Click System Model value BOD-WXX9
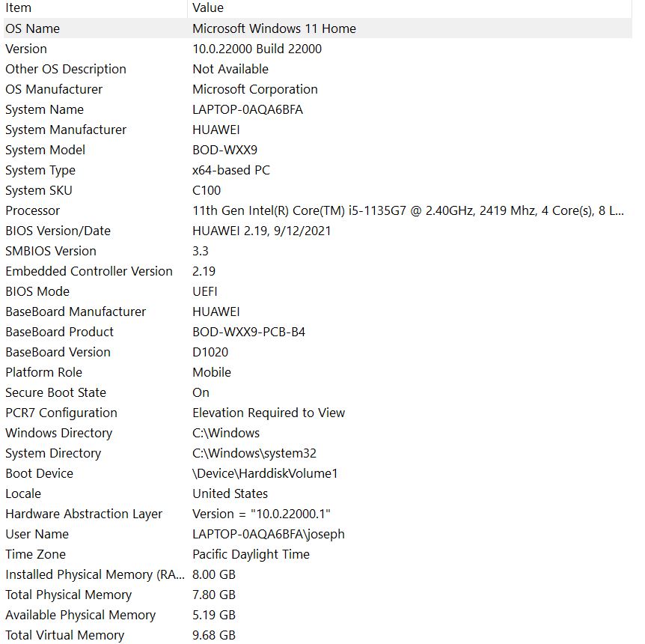The image size is (645, 644). 224,150
